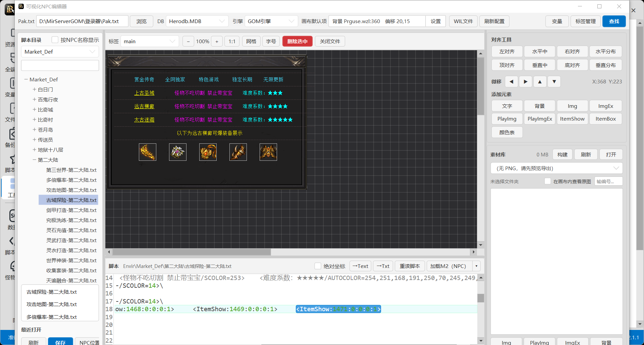Click the 远古横廊 link on the canvas

click(144, 107)
